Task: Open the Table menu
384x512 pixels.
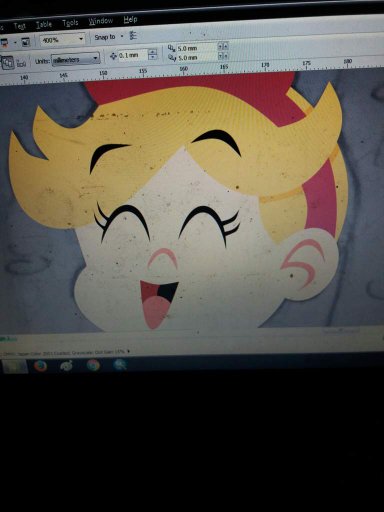Action: click(x=44, y=24)
